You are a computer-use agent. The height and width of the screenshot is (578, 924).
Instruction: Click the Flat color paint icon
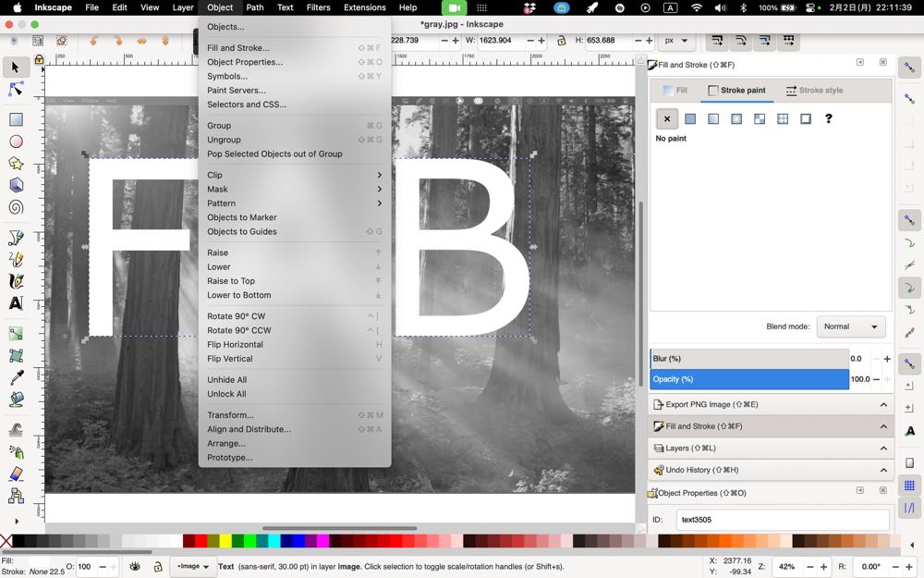[x=690, y=119]
